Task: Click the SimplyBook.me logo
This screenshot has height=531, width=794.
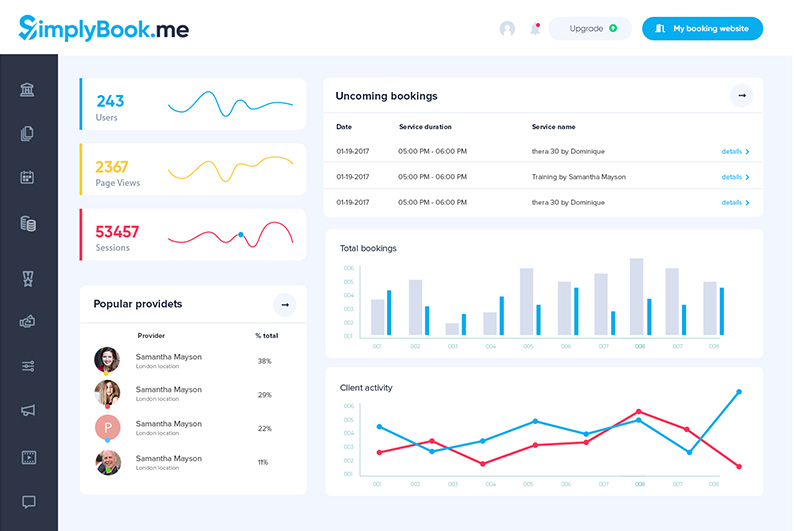Action: [103, 28]
